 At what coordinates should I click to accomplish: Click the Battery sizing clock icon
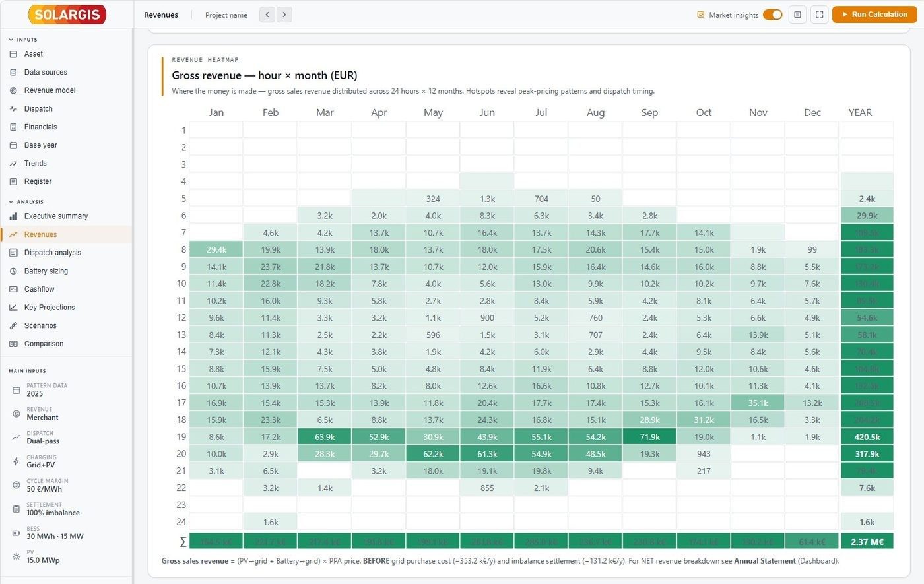(x=13, y=271)
